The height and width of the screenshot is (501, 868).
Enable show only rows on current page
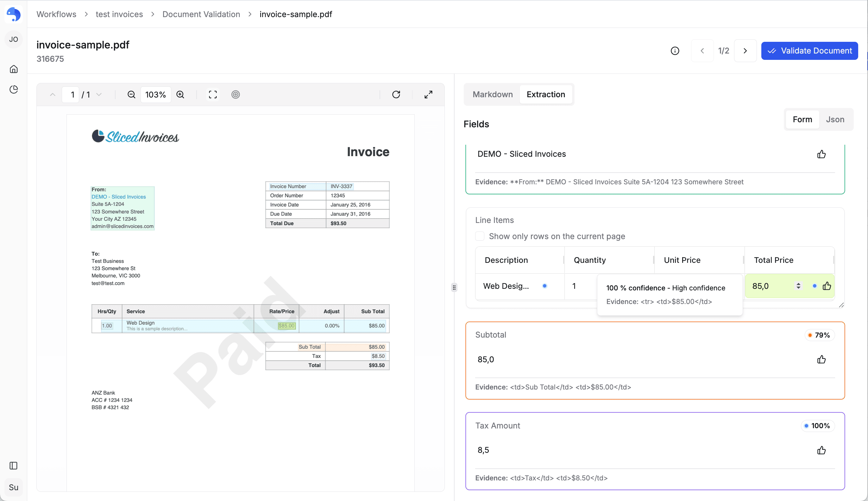pos(479,236)
